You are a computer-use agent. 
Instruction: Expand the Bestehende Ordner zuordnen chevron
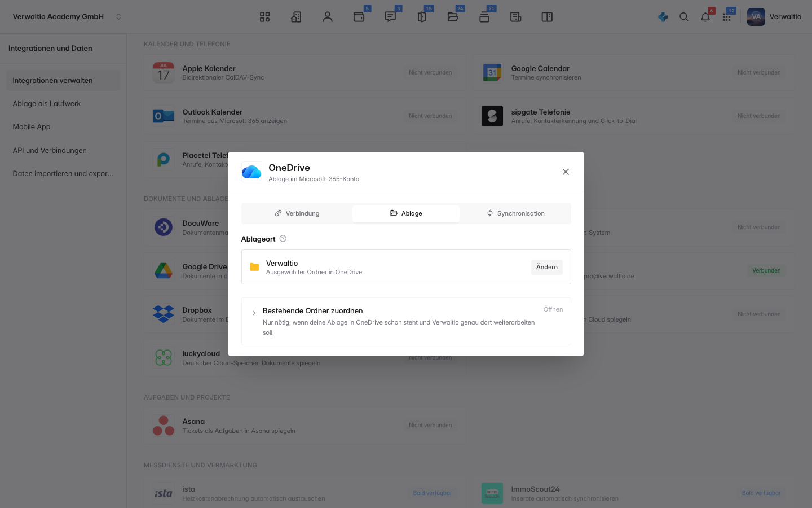[254, 313]
